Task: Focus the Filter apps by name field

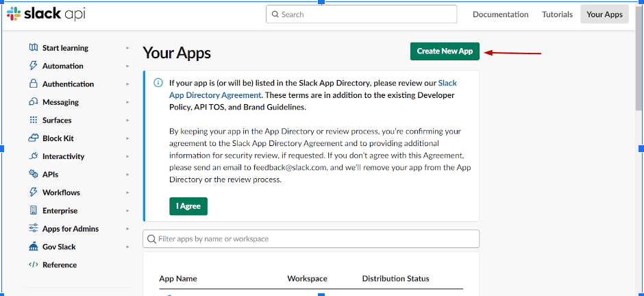Action: (311, 239)
